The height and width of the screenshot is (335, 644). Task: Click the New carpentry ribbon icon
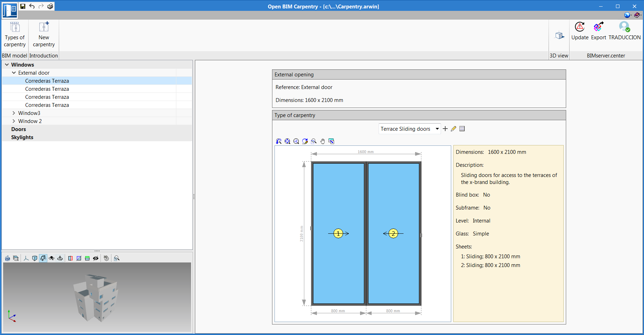(43, 34)
